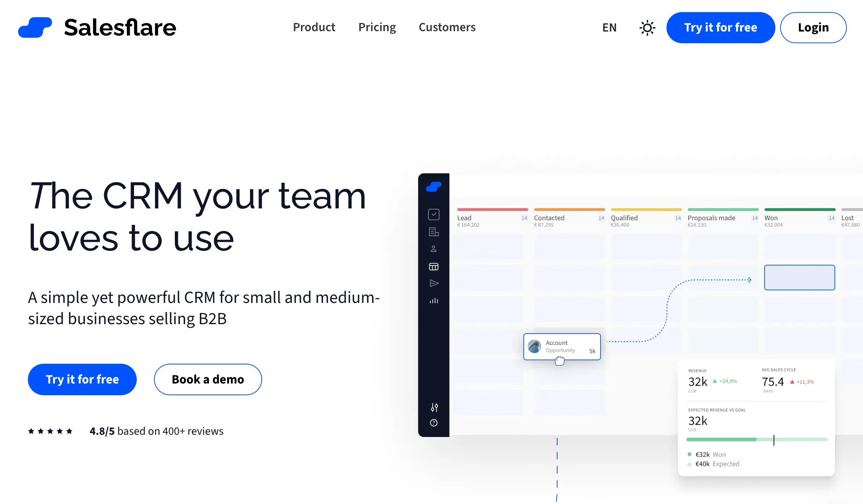
Task: Click the five-star rating icons
Action: point(50,431)
